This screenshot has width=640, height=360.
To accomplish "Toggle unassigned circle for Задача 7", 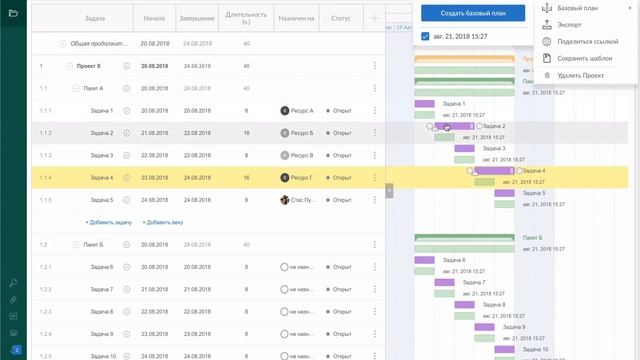I will pos(284,289).
